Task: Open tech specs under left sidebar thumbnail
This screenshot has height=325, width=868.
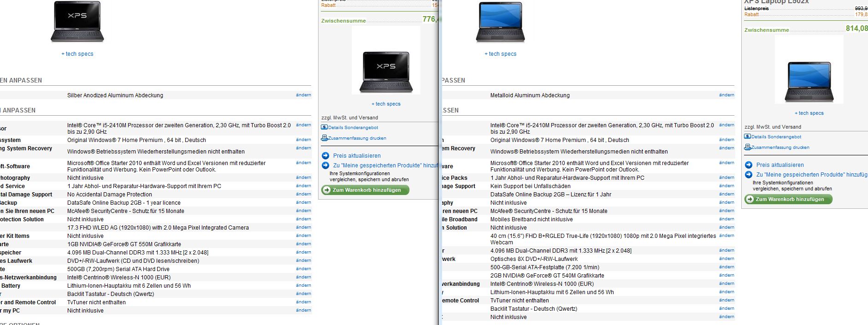Action: 386,104
